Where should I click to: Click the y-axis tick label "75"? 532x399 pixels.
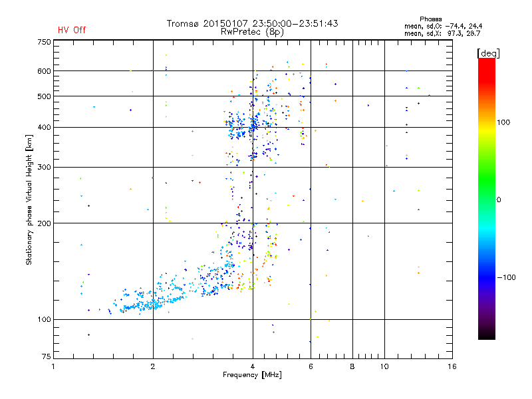coord(47,356)
